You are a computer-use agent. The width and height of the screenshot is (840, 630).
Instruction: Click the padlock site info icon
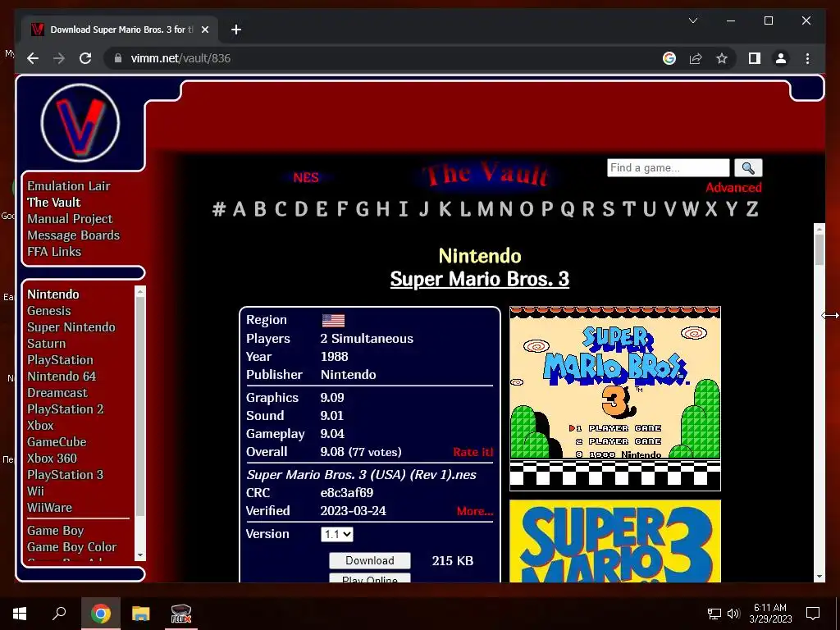tap(118, 58)
